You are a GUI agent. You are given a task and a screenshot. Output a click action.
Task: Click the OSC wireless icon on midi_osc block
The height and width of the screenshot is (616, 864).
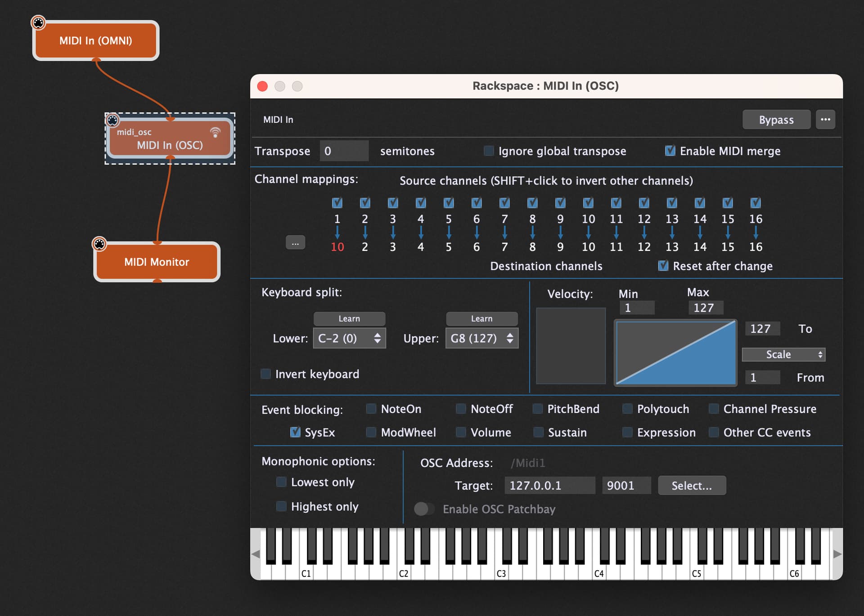[x=215, y=132]
